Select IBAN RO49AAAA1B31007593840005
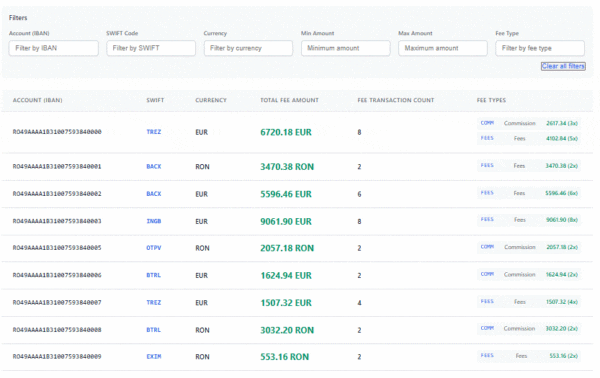Image resolution: width=600 pixels, height=378 pixels. pos(57,248)
